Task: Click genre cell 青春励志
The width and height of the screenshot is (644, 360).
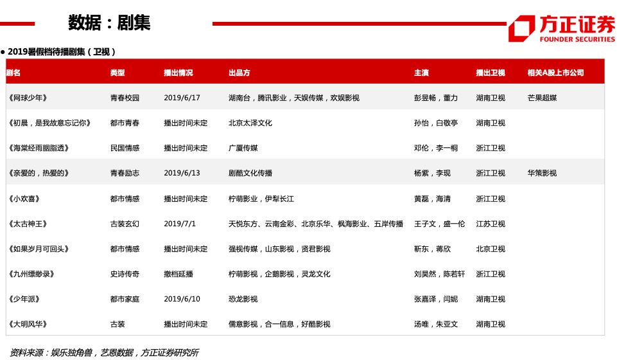Action: coord(125,173)
